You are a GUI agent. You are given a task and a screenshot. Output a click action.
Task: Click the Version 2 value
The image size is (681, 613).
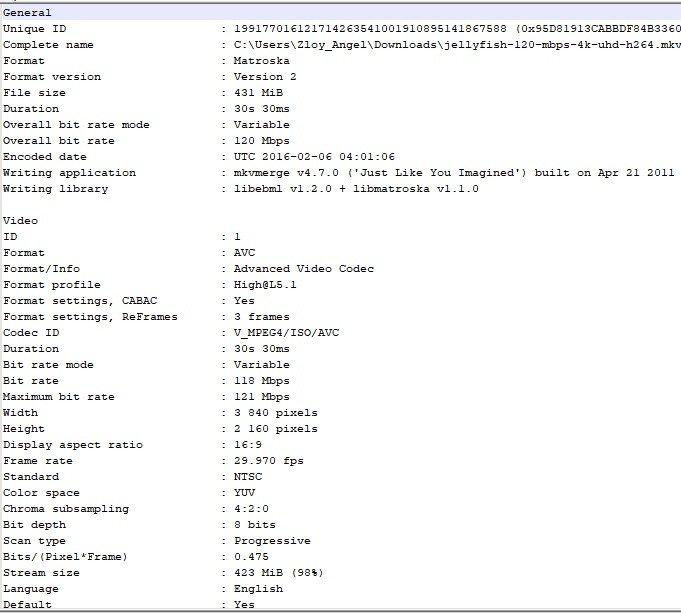click(265, 77)
